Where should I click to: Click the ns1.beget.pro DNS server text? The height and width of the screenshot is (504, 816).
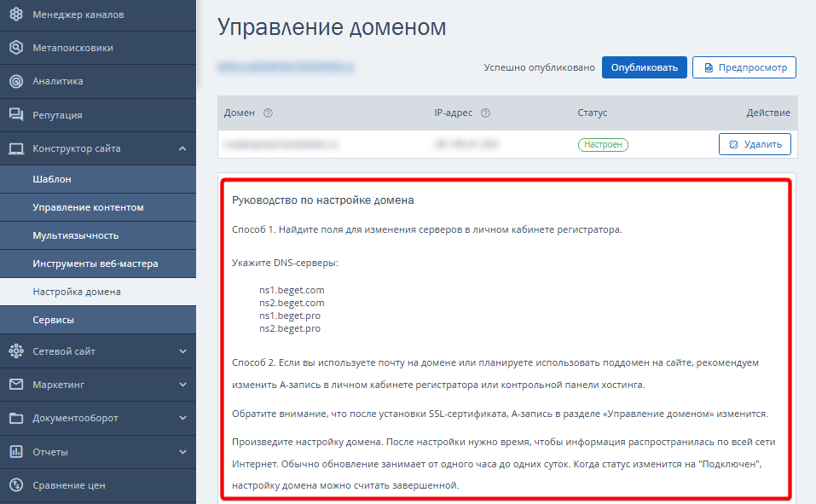[290, 316]
